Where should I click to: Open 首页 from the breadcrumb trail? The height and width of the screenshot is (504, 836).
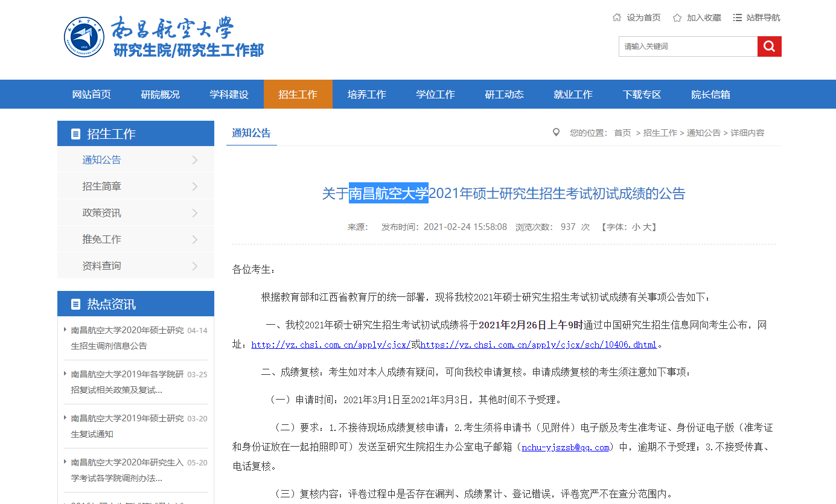(622, 132)
